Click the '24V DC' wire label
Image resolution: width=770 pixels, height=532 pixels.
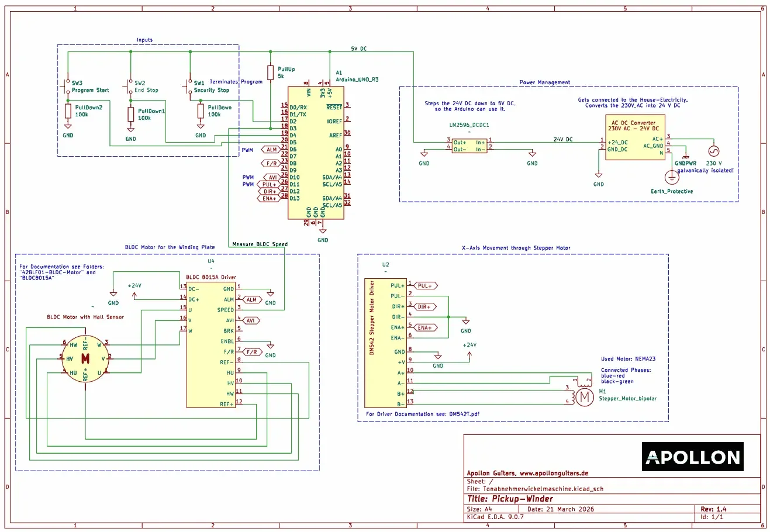coord(563,140)
